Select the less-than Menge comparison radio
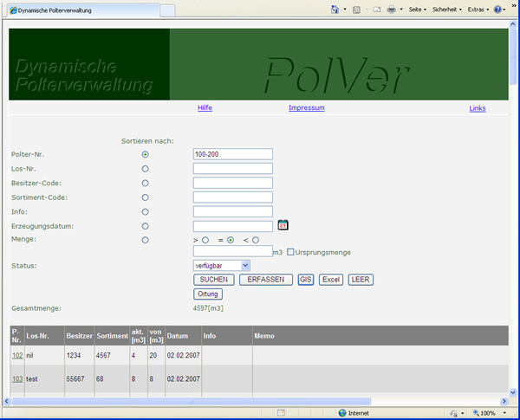The width and height of the screenshot is (520, 420). [256, 240]
